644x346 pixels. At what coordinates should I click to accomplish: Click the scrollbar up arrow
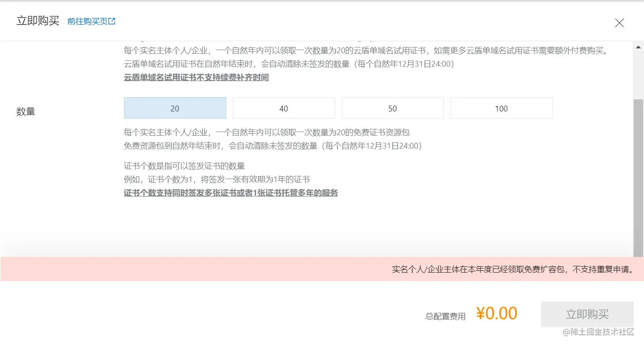pyautogui.click(x=638, y=46)
